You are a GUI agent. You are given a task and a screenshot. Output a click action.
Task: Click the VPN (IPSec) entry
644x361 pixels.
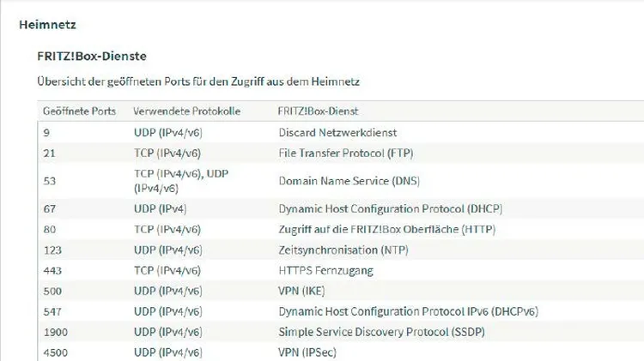[307, 352]
